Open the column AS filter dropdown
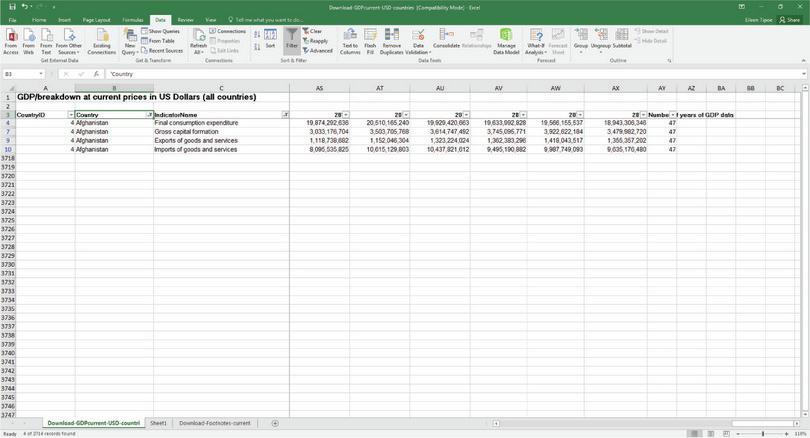 [x=346, y=115]
